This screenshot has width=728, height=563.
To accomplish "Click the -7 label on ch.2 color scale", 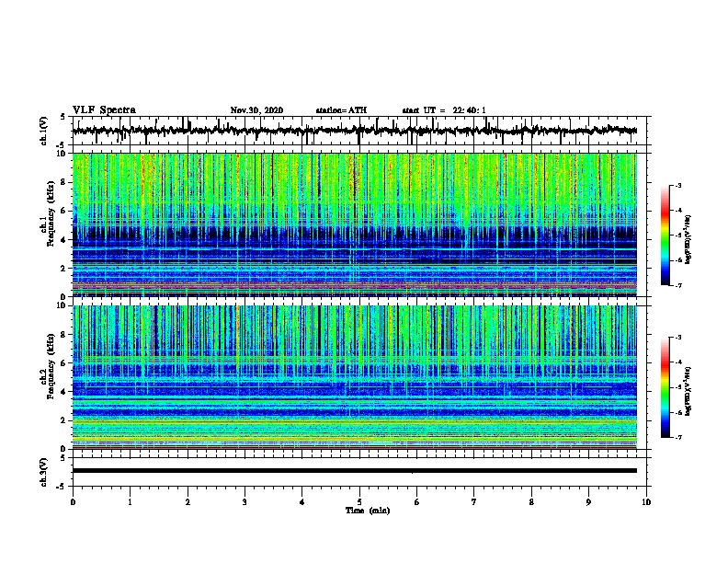I will 678,437.
